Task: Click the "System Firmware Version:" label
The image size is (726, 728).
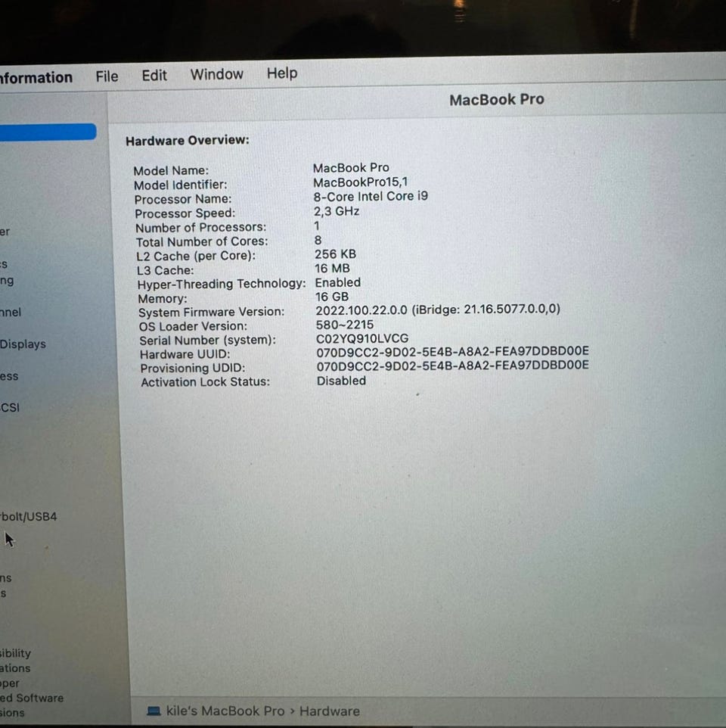Action: click(211, 312)
